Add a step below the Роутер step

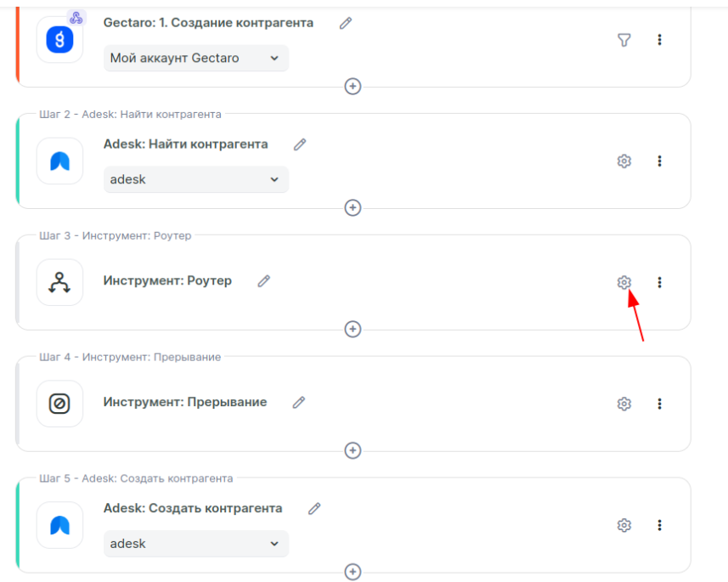[x=353, y=329]
